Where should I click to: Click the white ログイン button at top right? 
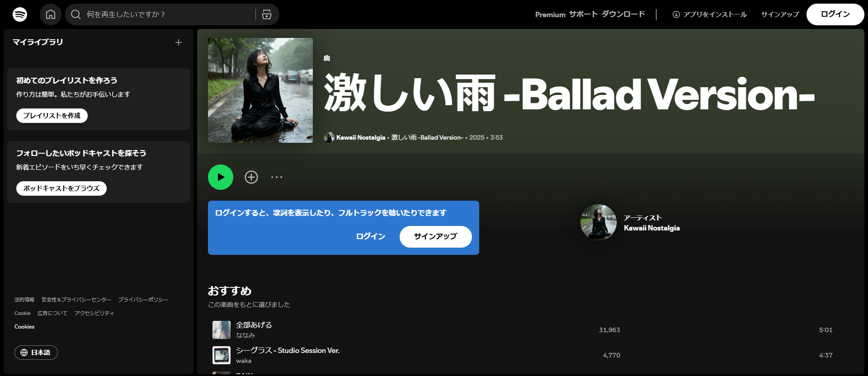(x=835, y=14)
